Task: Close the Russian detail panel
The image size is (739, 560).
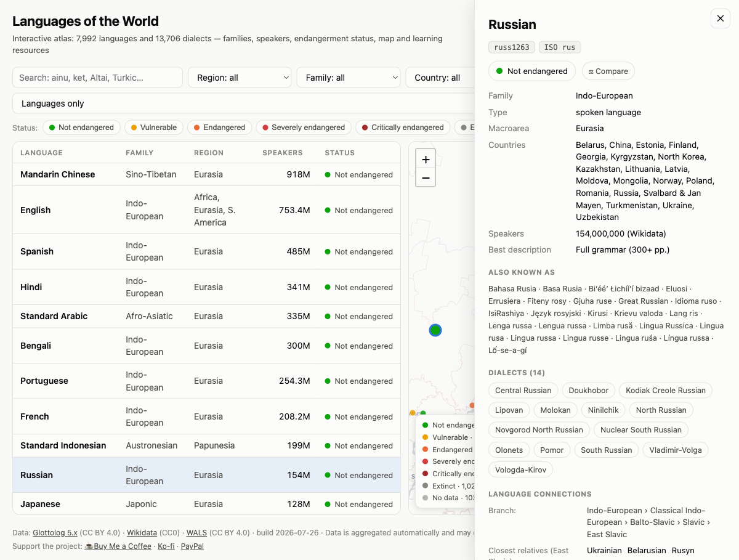Action: [720, 18]
